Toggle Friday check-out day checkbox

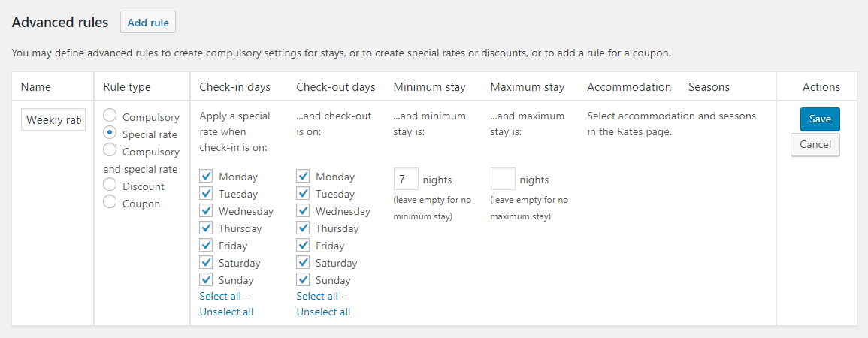[303, 246]
